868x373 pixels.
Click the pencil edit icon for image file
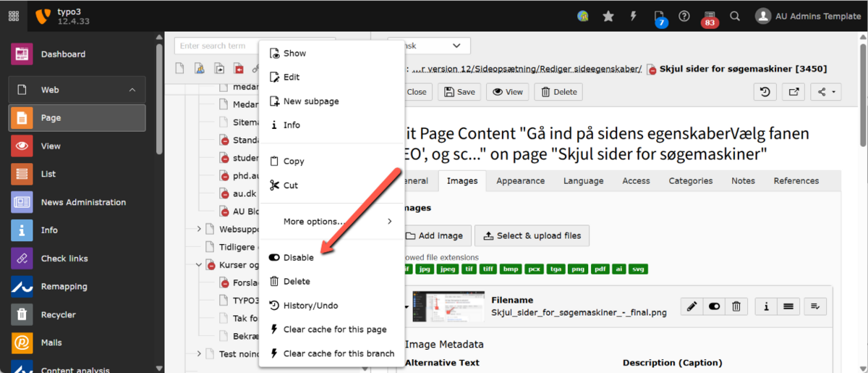point(692,307)
